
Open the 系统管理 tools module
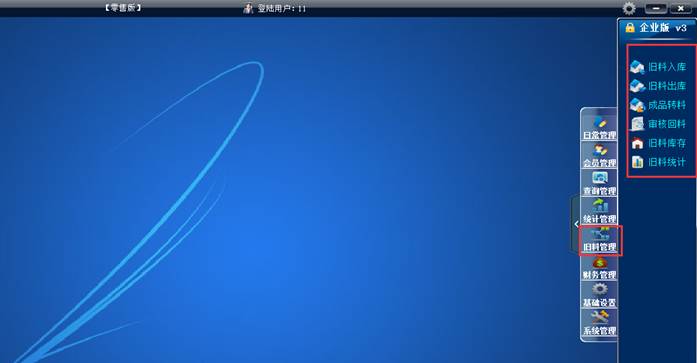point(599,324)
